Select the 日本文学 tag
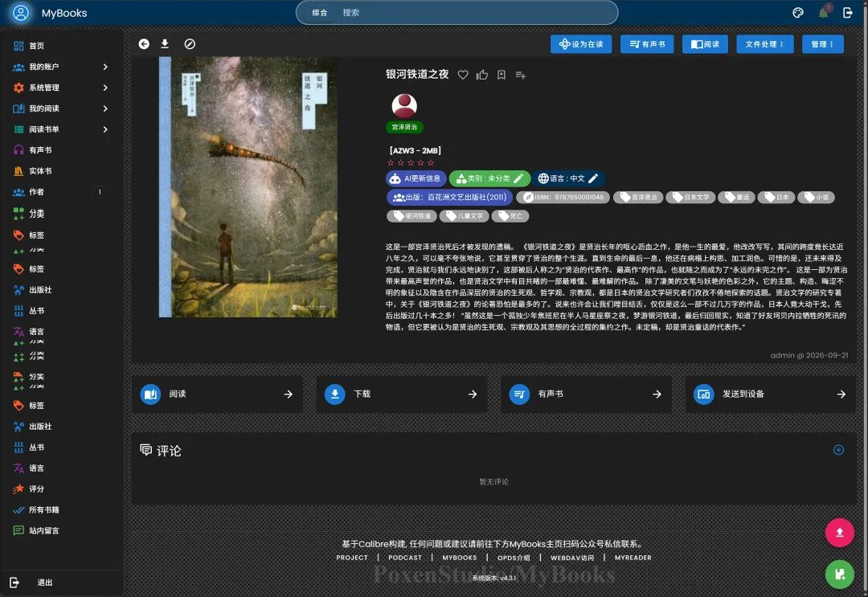This screenshot has height=597, width=868. (x=690, y=197)
